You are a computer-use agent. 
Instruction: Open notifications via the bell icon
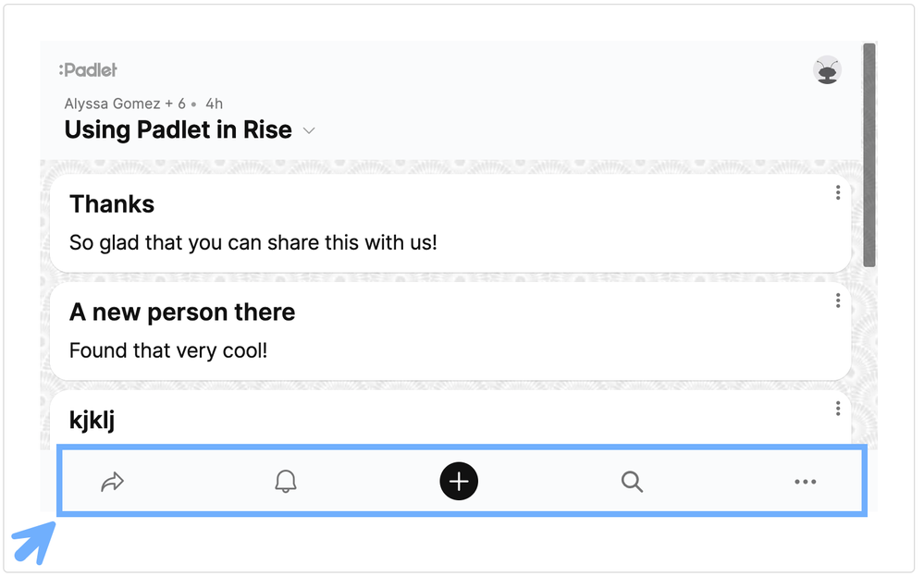pyautogui.click(x=286, y=482)
